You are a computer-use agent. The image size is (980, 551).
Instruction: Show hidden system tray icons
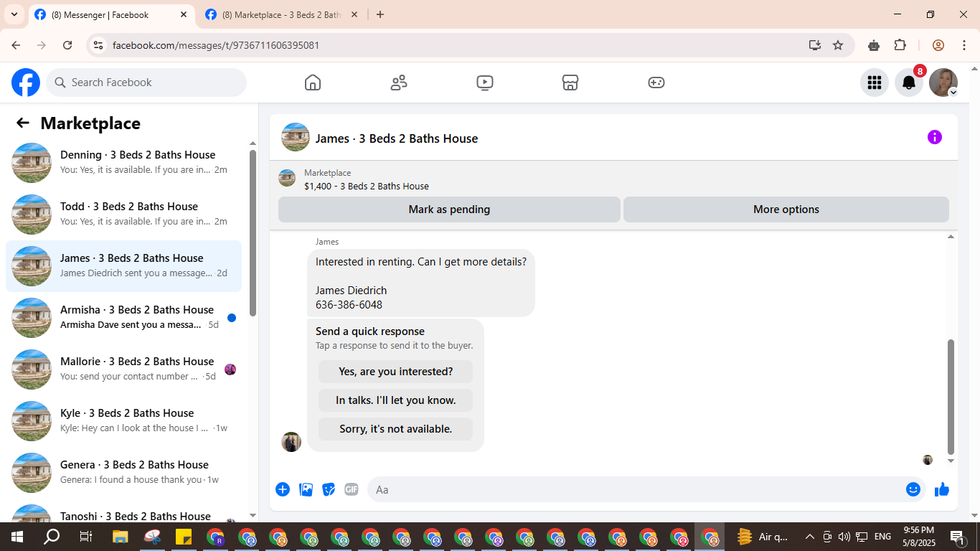[810, 537]
